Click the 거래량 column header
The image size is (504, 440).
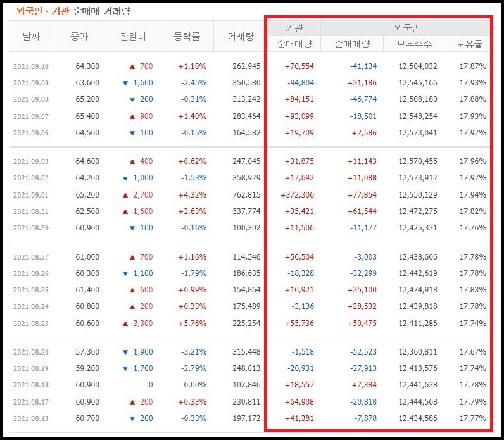[x=241, y=36]
